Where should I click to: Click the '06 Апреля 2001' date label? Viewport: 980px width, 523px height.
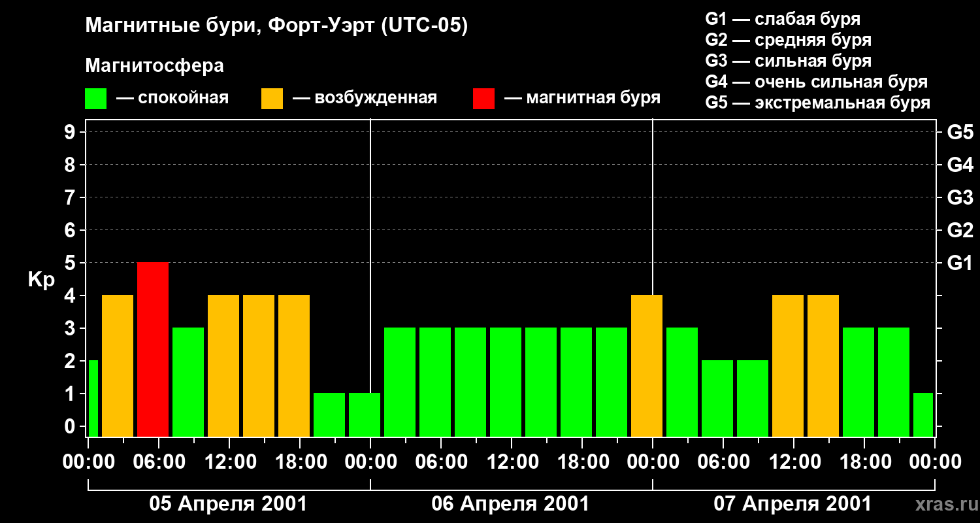click(510, 503)
